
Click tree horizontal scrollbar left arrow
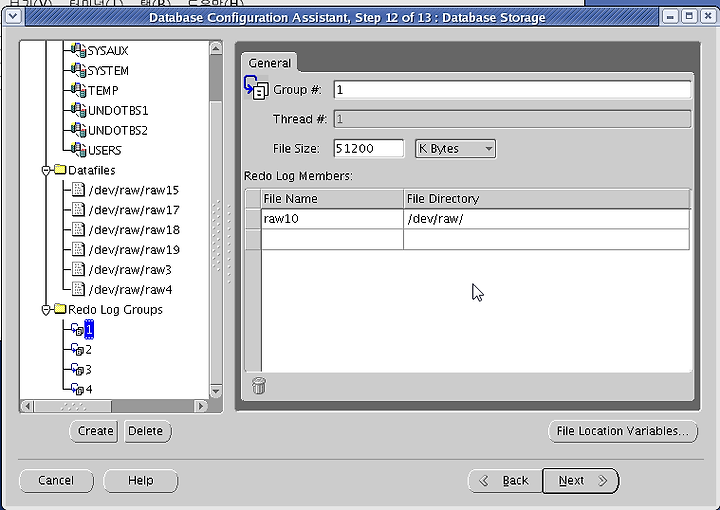(x=28, y=406)
